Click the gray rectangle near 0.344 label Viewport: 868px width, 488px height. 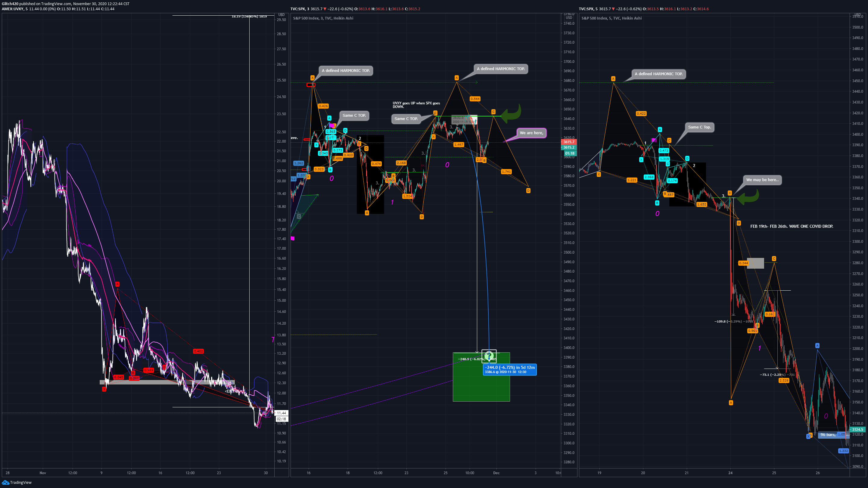(x=755, y=263)
